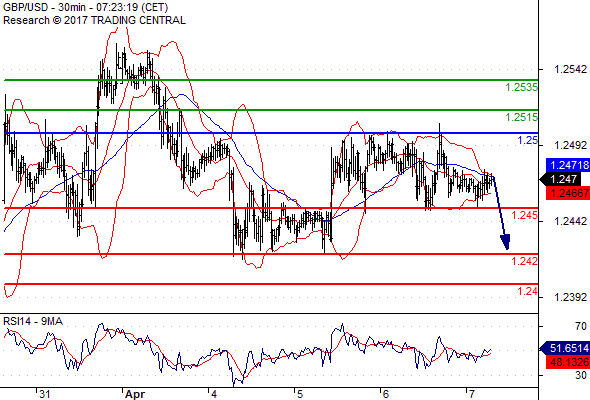The height and width of the screenshot is (400, 590).
Task: Click the 1.2492 price axis value
Action: [570, 145]
